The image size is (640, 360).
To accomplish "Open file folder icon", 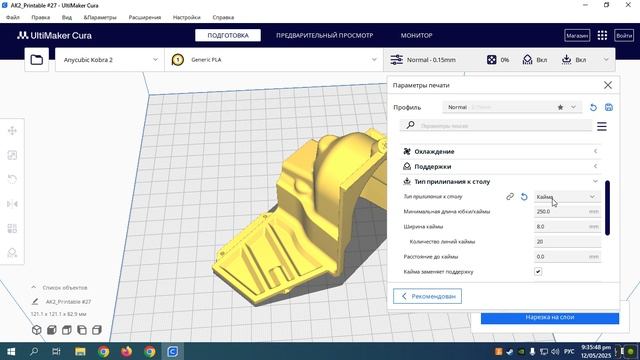I will [37, 60].
